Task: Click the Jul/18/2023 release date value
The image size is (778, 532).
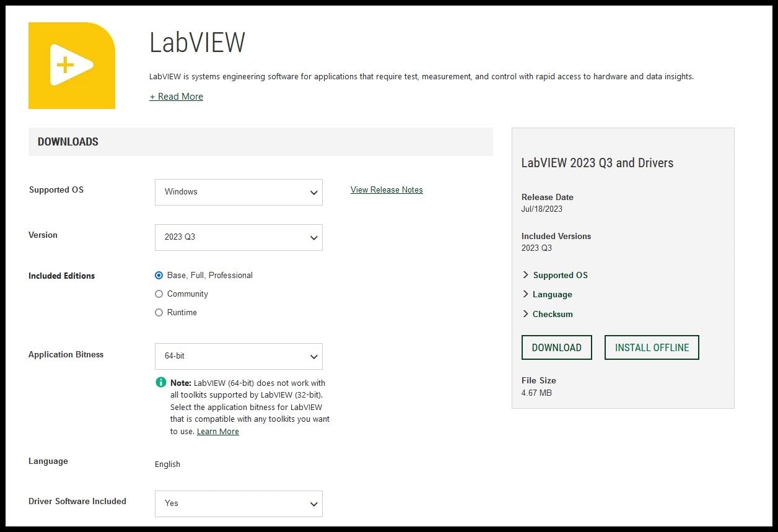Action: coord(542,209)
